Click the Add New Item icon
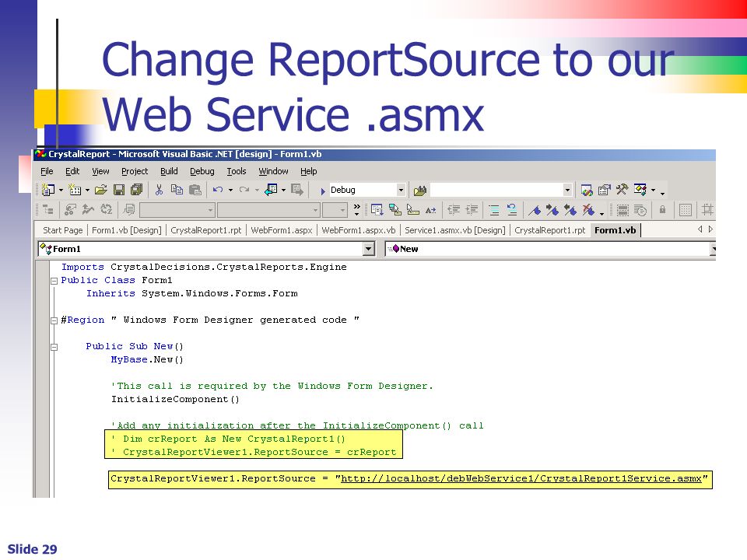The width and height of the screenshot is (747, 560). tap(75, 190)
